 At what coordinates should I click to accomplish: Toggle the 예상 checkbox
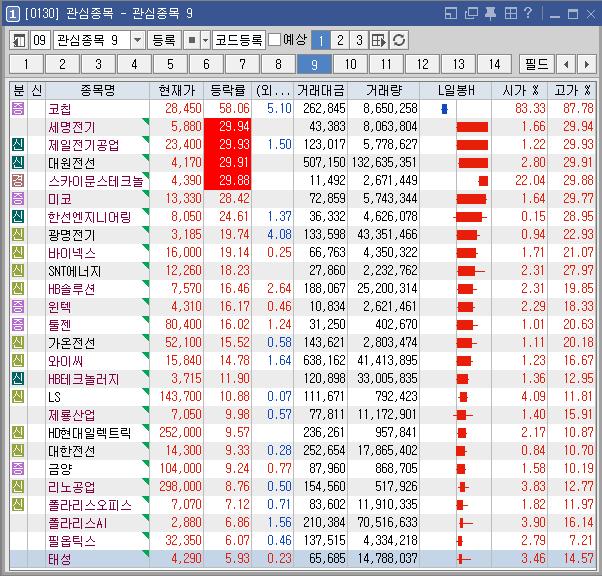[274, 40]
